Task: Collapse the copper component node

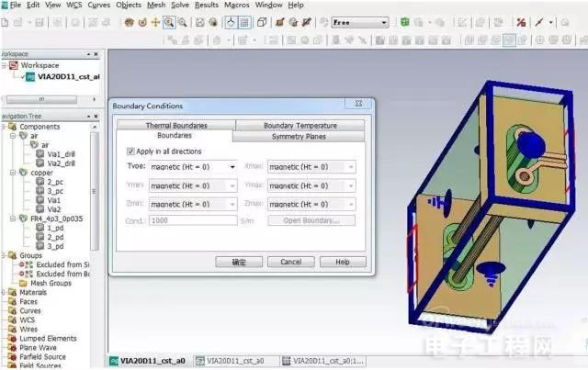Action: (x=11, y=172)
